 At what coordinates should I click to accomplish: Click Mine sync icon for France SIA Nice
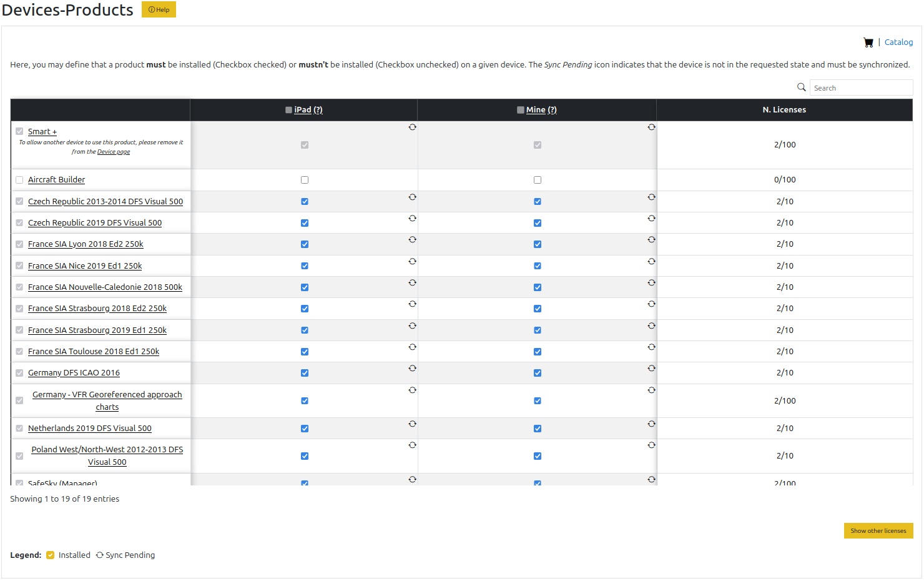[652, 261]
